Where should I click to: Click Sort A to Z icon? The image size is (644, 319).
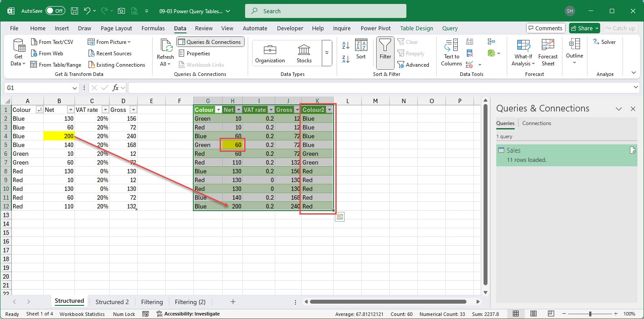(x=345, y=45)
